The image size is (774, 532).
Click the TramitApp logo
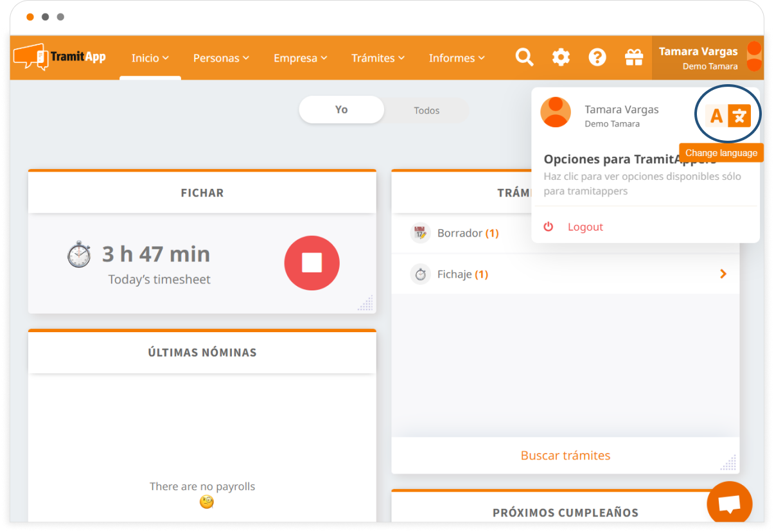pos(60,57)
